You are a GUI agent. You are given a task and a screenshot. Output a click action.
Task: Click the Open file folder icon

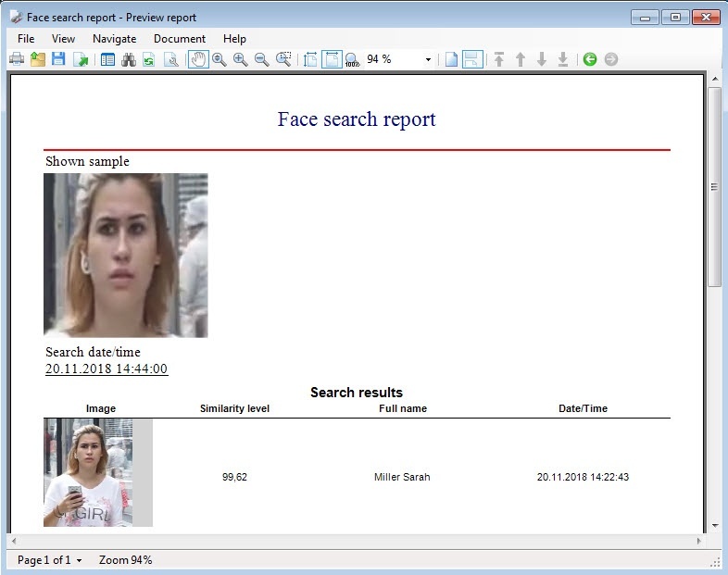38,59
